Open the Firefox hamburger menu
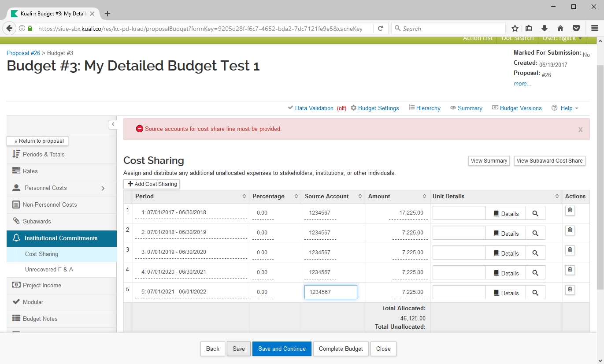Viewport: 604px width, 364px height. 594,29
